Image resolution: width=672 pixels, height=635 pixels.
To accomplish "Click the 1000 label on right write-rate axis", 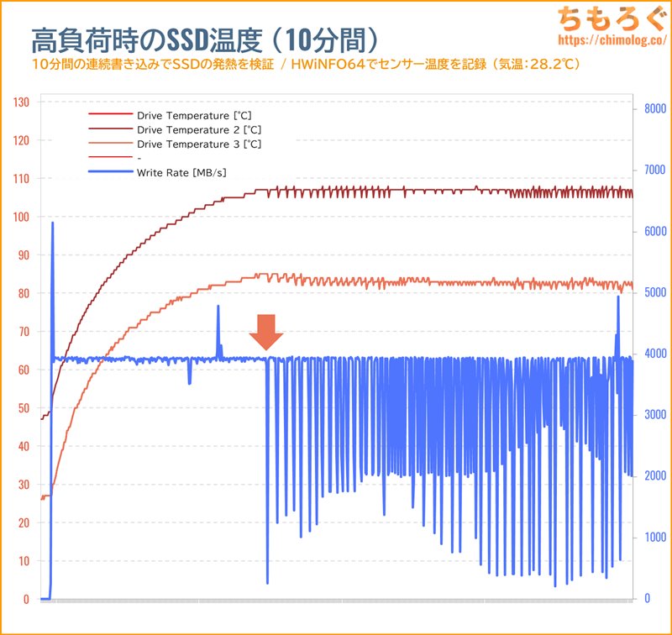I will click(x=656, y=538).
